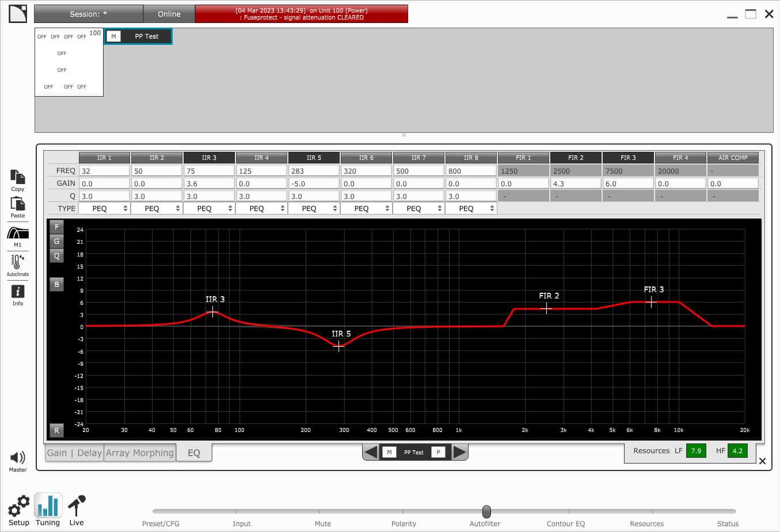Open the Info panel icon
Viewport: 780px width, 532px height.
click(x=18, y=292)
